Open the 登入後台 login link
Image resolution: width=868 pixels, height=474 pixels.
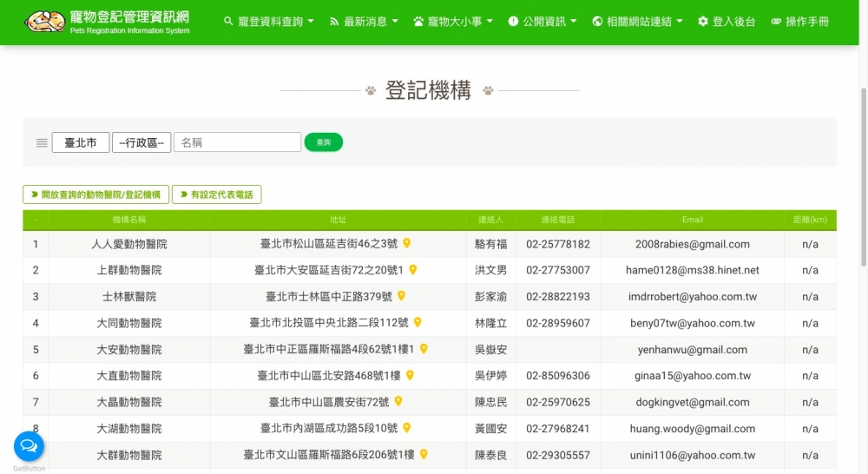pyautogui.click(x=727, y=22)
